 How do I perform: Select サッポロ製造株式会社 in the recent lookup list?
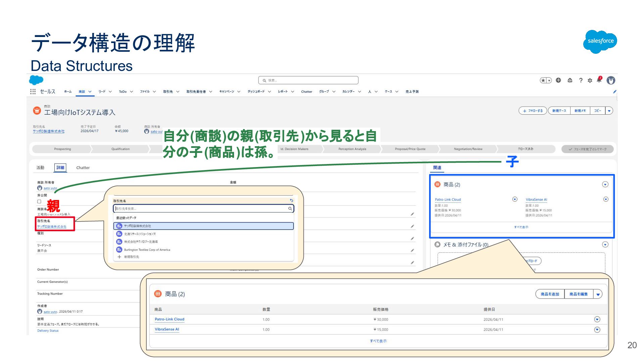tap(203, 226)
